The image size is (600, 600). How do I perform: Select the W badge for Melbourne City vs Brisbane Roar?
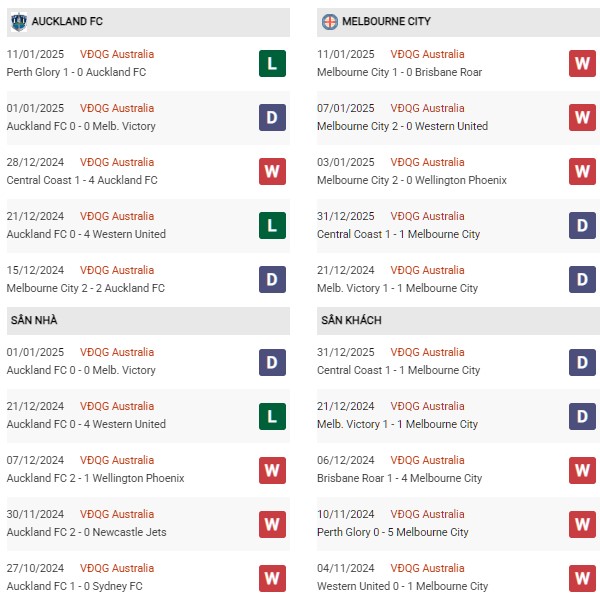click(582, 64)
